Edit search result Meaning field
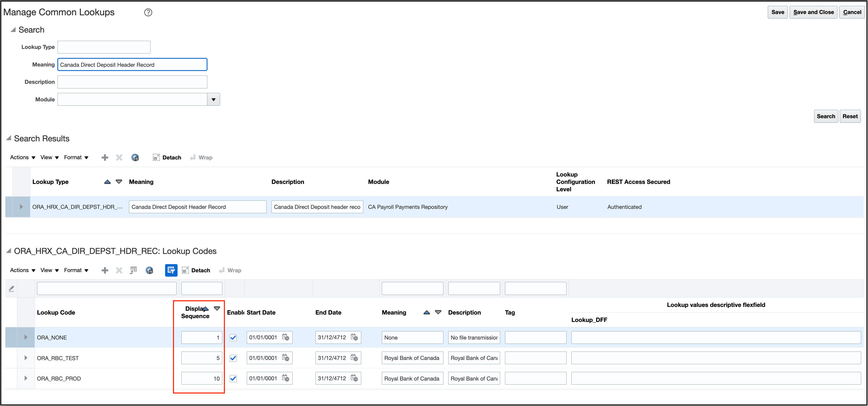868x406 pixels. pyautogui.click(x=198, y=207)
